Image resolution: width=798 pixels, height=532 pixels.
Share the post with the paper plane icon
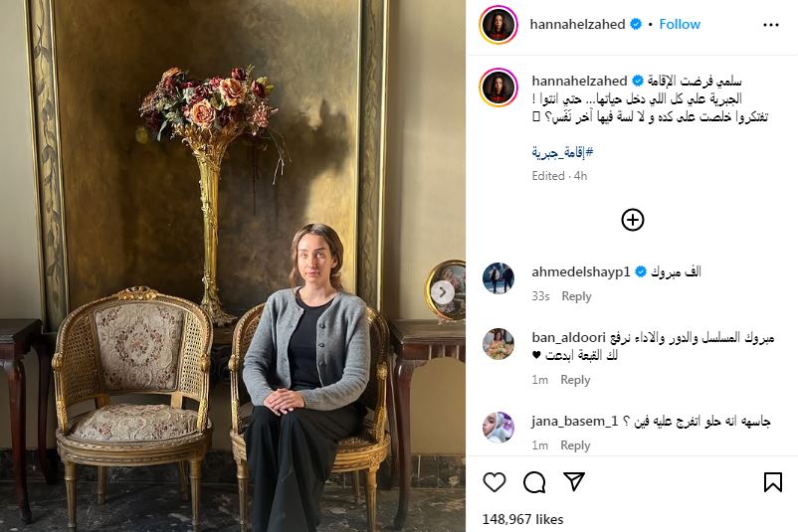pos(574,481)
